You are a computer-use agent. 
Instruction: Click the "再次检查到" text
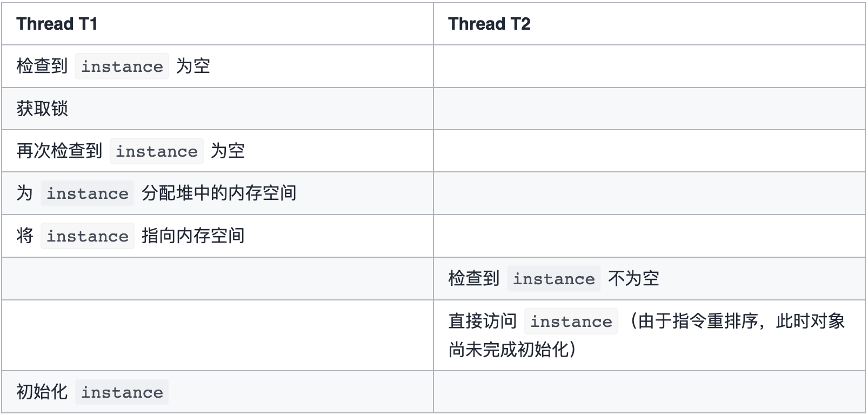point(59,151)
